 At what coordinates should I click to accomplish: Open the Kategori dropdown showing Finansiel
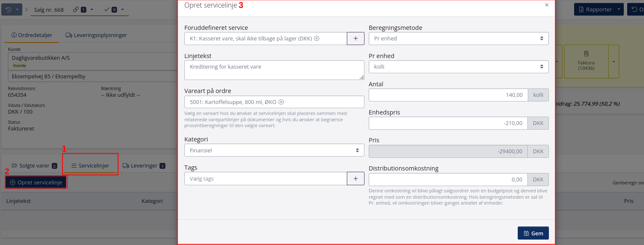[x=274, y=150]
